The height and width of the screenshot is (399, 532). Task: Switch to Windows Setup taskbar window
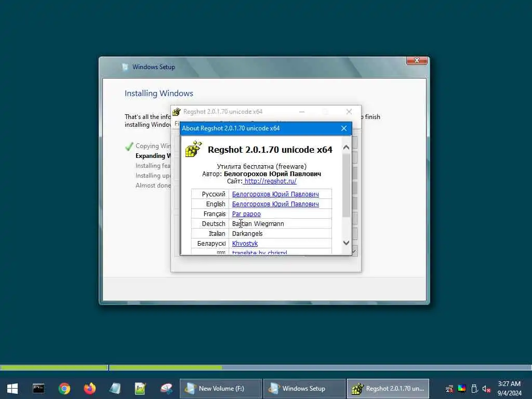(x=304, y=389)
